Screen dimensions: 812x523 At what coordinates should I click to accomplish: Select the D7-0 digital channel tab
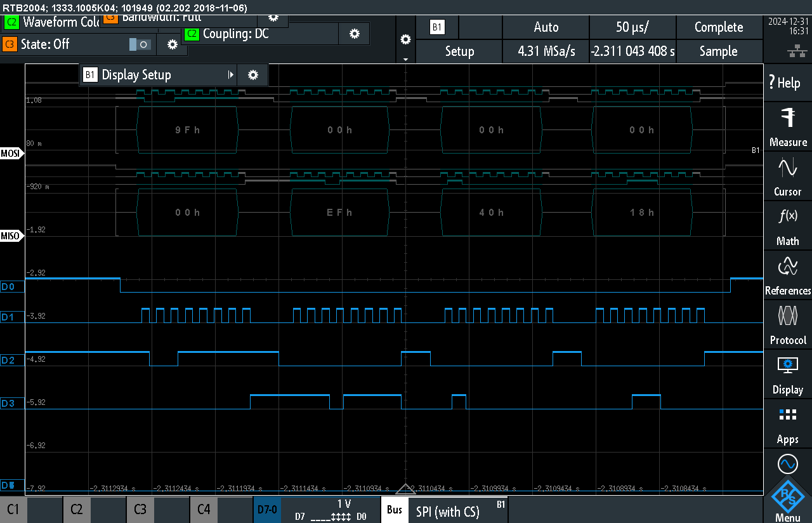coord(267,509)
